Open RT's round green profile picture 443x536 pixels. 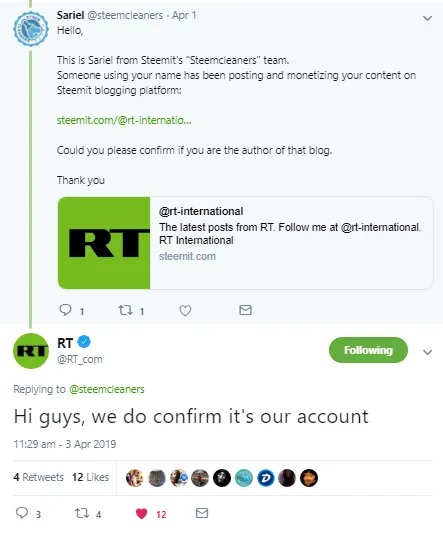tap(31, 351)
